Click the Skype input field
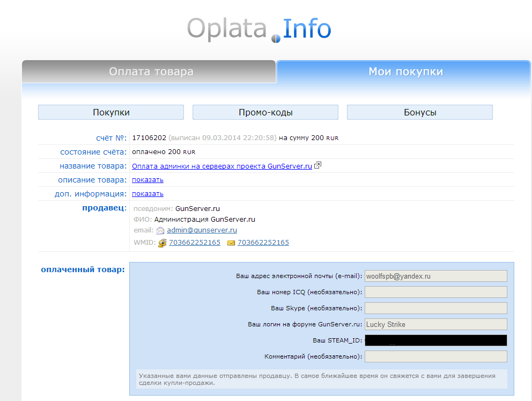The height and width of the screenshot is (401, 532). tap(435, 308)
